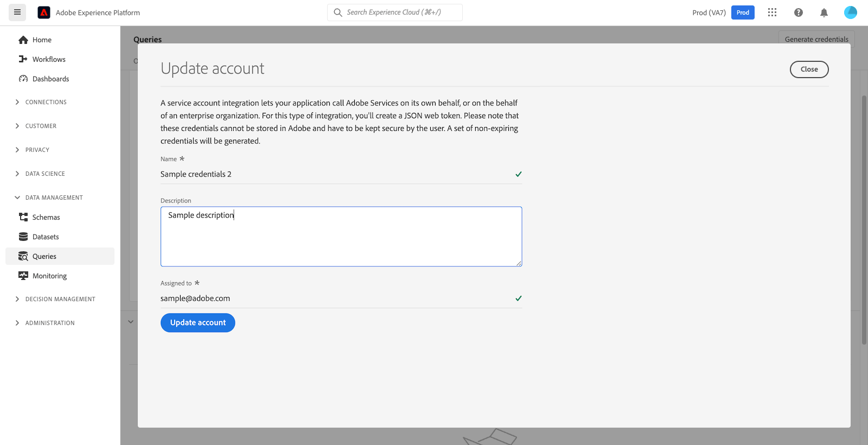The image size is (868, 445).
Task: Click the Datasets database icon
Action: (x=23, y=237)
